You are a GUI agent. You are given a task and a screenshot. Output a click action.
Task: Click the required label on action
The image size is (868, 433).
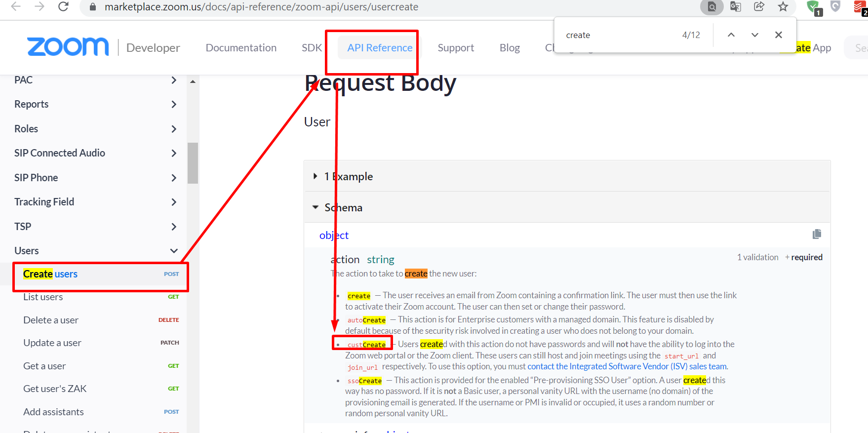(807, 257)
